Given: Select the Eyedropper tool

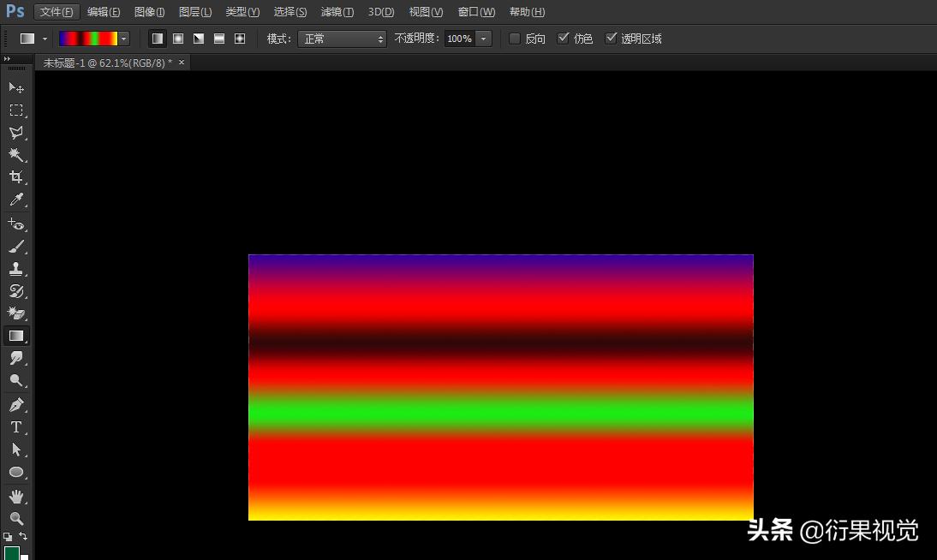Looking at the screenshot, I should pos(17,200).
